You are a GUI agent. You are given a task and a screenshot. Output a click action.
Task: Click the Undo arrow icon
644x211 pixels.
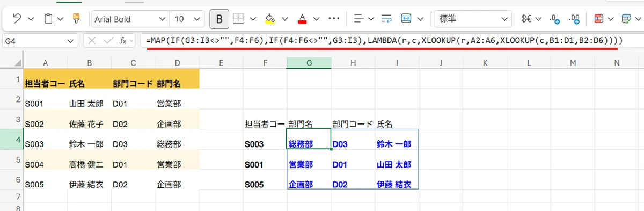coord(17,19)
